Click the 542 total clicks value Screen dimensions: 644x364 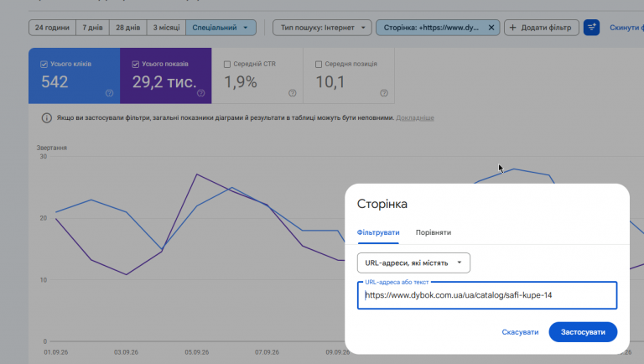click(x=55, y=81)
